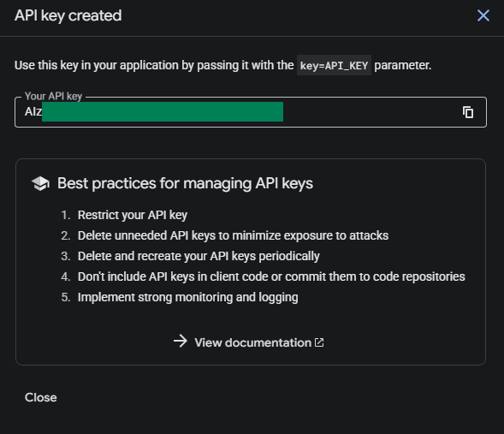Select the 'Restrict your API key' list item

133,215
